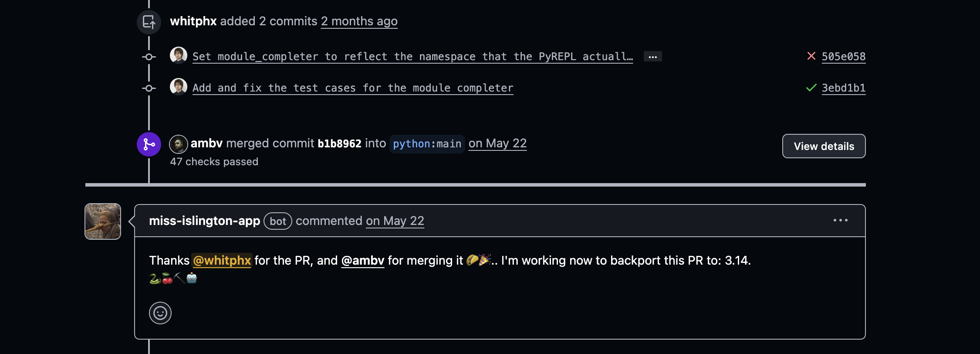
Task: Click the failed check X icon for 505e058
Action: point(811,56)
